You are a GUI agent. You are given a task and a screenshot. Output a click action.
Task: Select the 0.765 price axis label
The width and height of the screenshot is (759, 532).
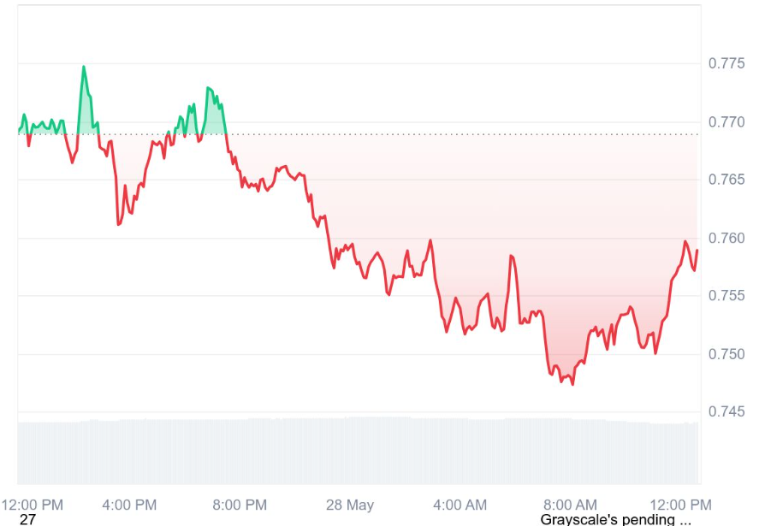[x=726, y=180]
